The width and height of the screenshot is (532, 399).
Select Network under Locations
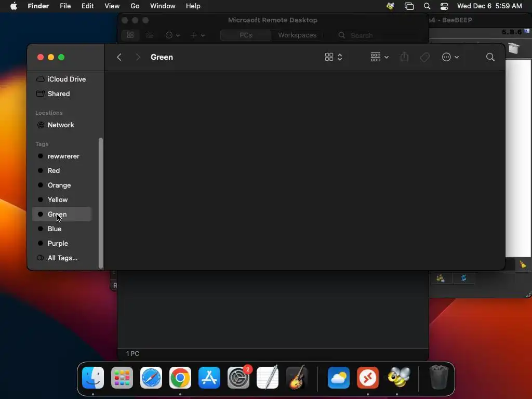pyautogui.click(x=62, y=125)
